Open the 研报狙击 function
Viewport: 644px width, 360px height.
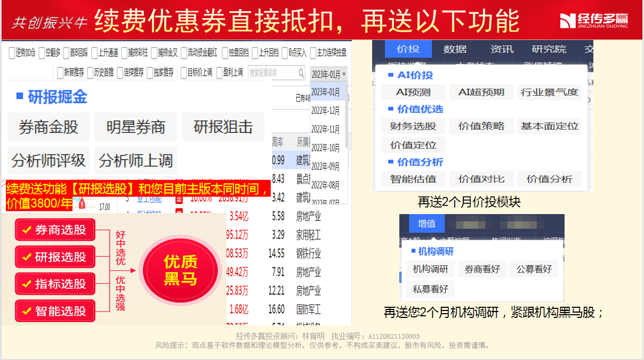[223, 127]
